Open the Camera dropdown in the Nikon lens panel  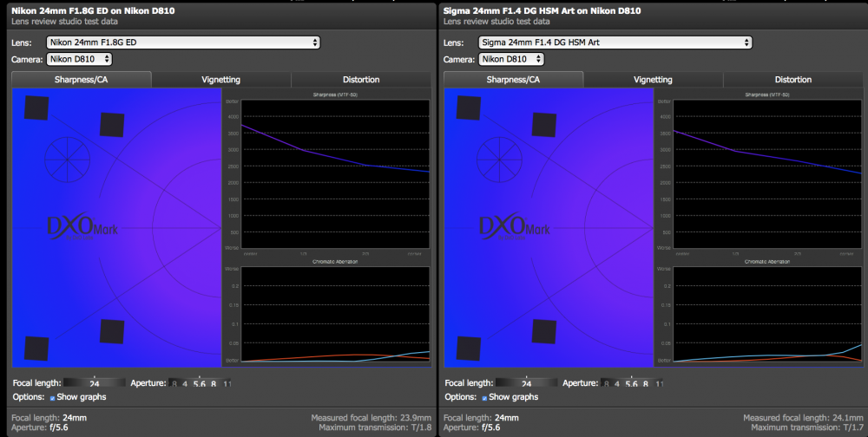[79, 59]
